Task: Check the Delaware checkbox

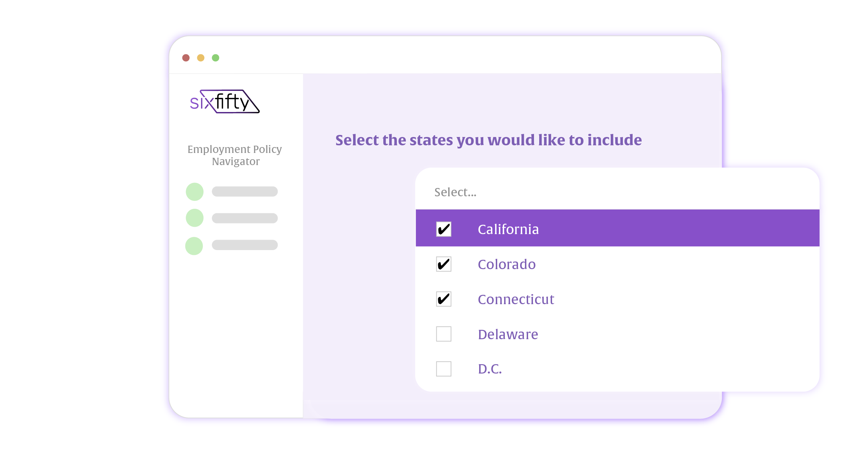Action: coord(444,334)
